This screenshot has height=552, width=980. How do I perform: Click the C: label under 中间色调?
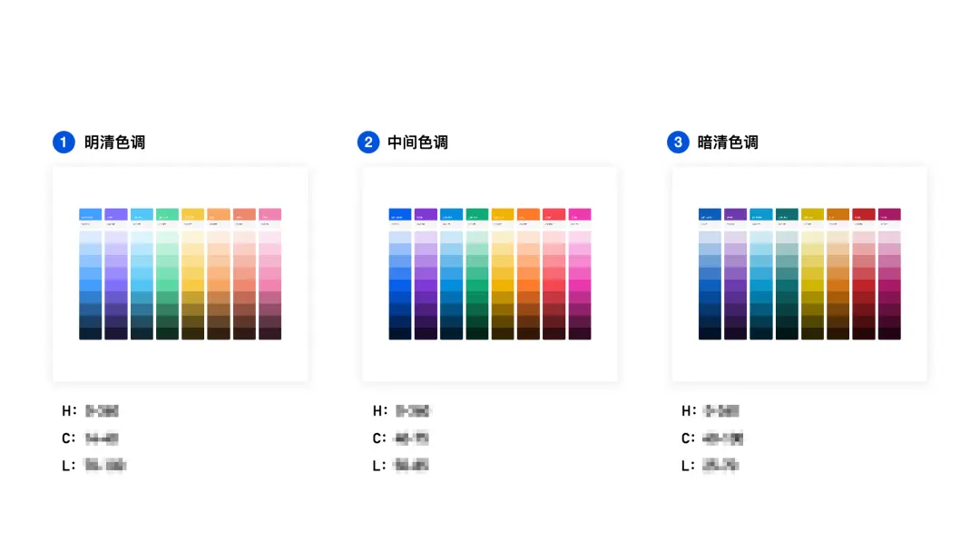click(x=379, y=439)
